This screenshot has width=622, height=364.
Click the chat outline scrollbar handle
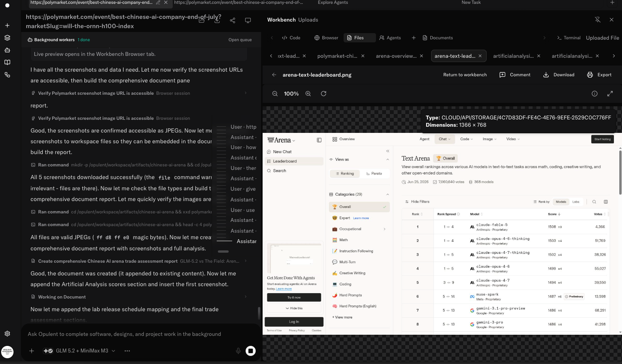coord(223,251)
